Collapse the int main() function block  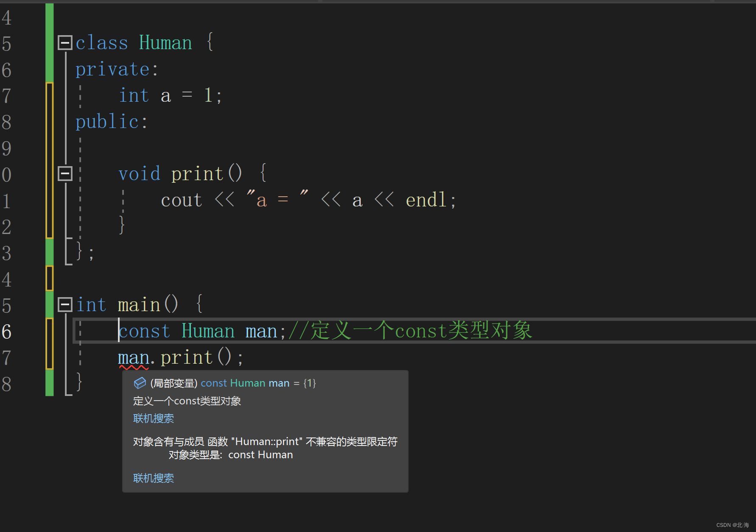(x=65, y=304)
